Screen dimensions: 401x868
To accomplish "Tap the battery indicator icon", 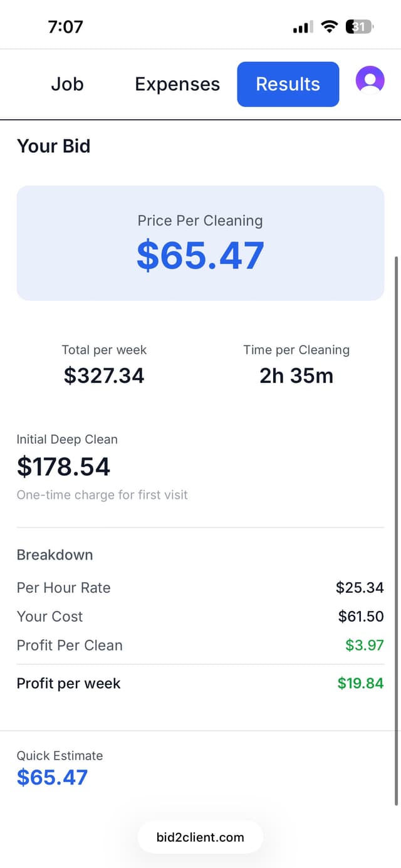I will (359, 26).
